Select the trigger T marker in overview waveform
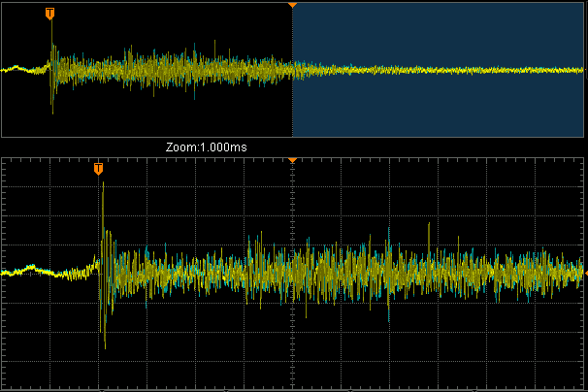Screen dimensions: 588x392 49,14
